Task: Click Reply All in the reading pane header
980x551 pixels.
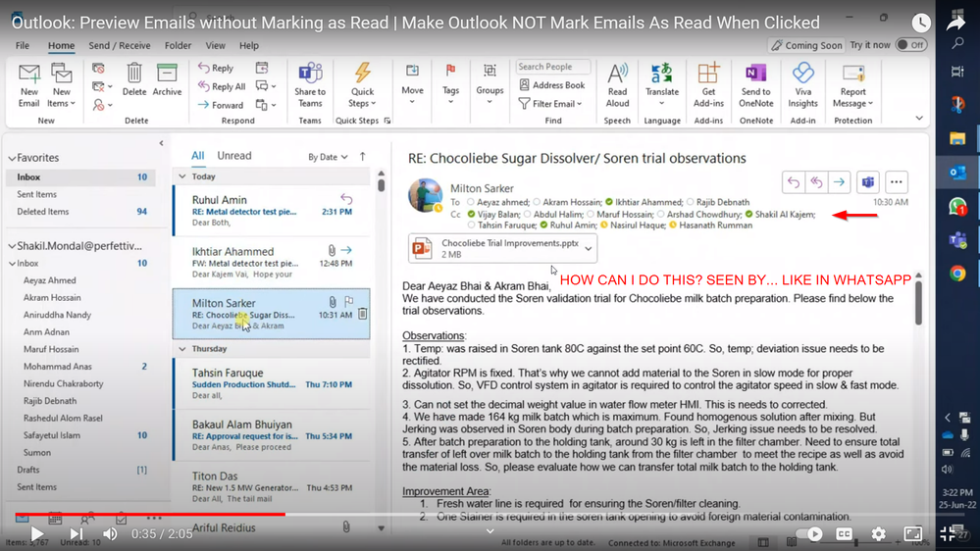Action: pos(816,182)
